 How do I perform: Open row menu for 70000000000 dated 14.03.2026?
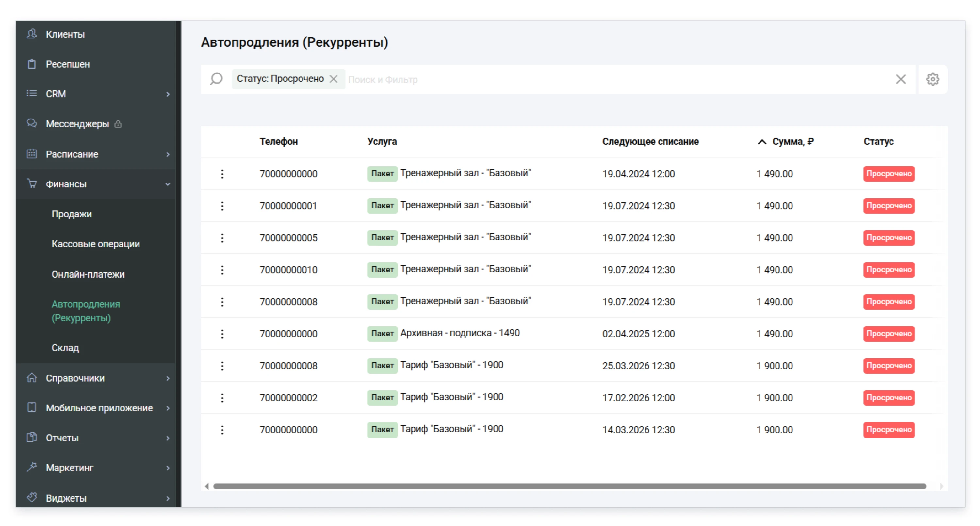(222, 429)
